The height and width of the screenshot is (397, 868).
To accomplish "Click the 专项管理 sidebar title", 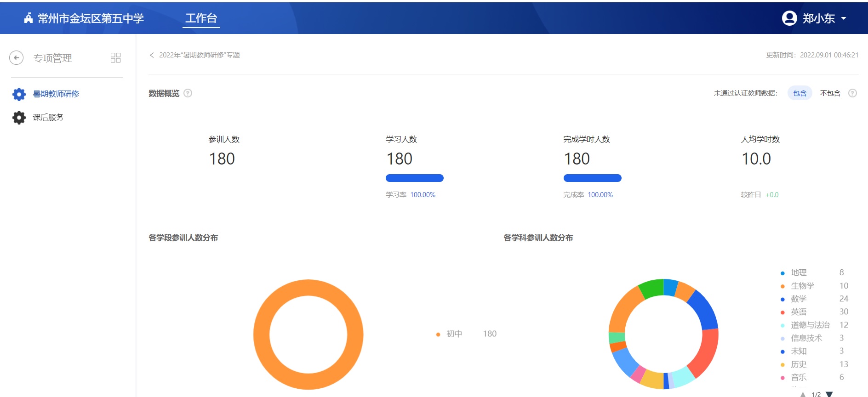I will [x=53, y=58].
